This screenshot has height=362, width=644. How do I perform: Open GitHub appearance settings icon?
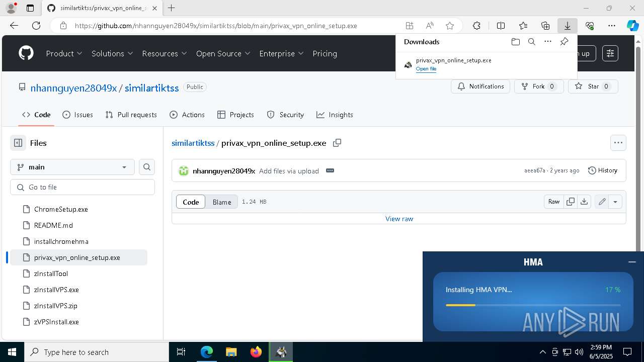tap(610, 53)
